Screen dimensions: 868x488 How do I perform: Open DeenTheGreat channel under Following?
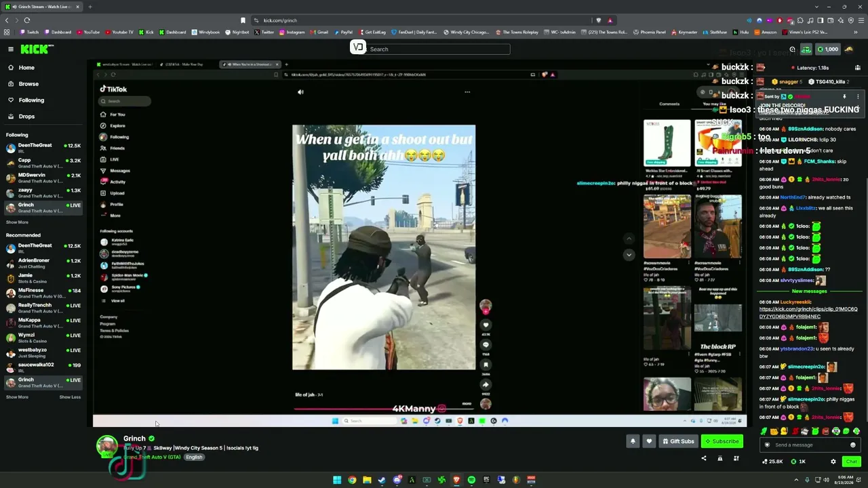click(x=43, y=148)
